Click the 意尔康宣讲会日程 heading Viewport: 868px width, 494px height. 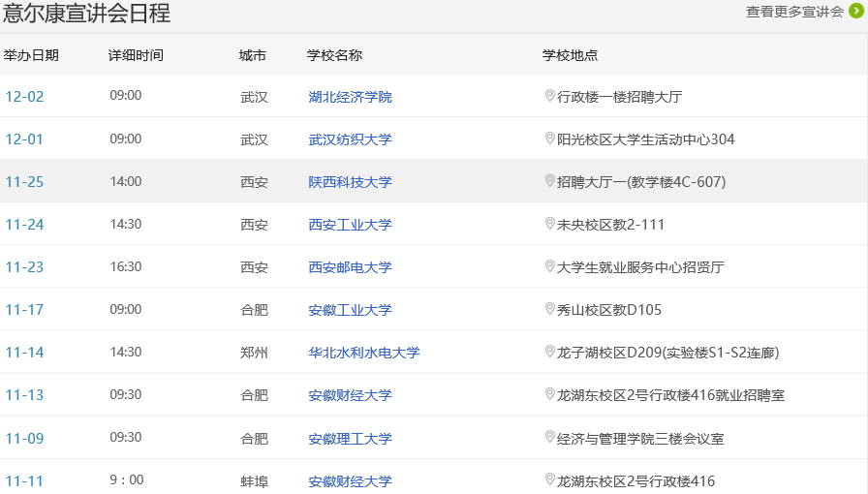point(86,13)
